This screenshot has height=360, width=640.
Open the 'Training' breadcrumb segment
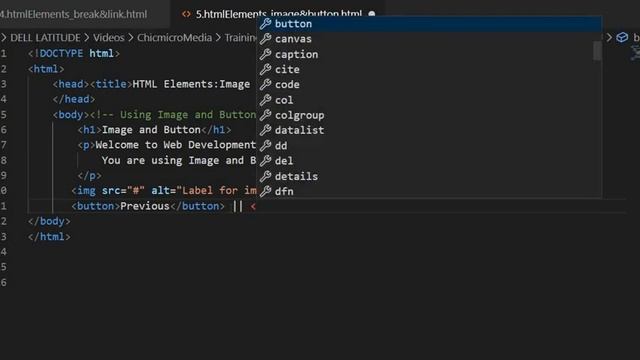[241, 38]
